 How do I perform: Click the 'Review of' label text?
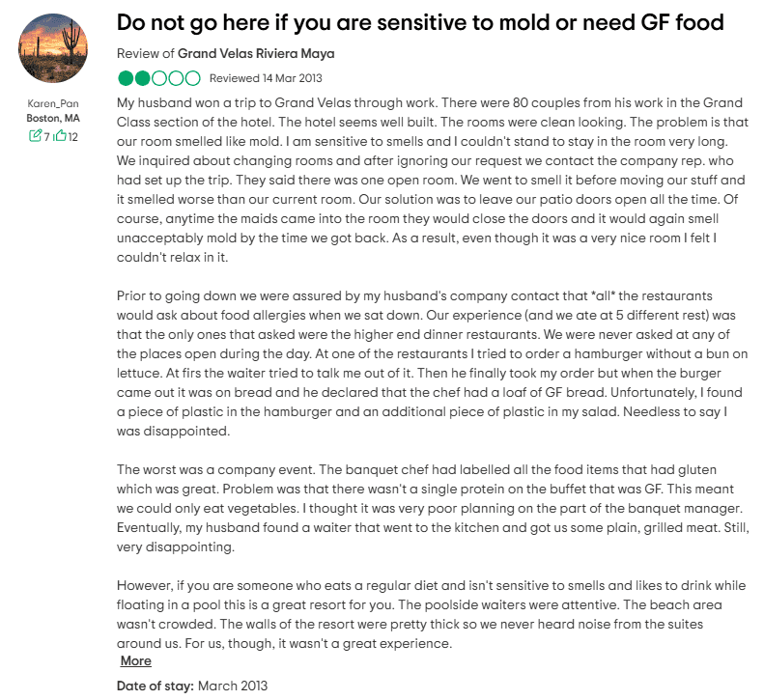145,54
